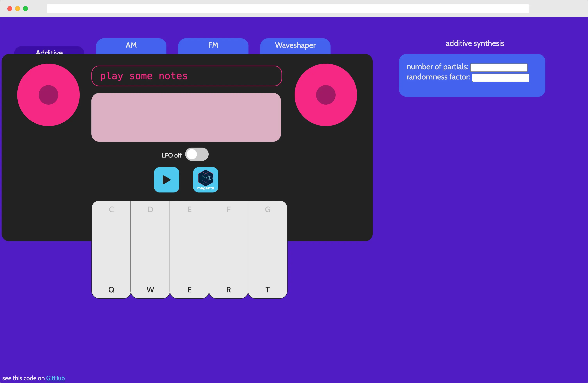Switch to the AM tab
Screen dimensions: 588x383
pyautogui.click(x=131, y=46)
